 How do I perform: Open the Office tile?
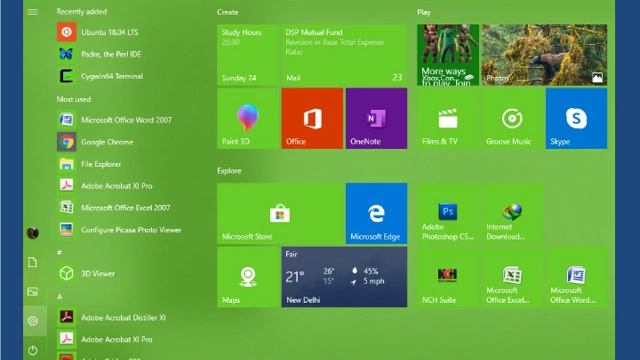(312, 118)
